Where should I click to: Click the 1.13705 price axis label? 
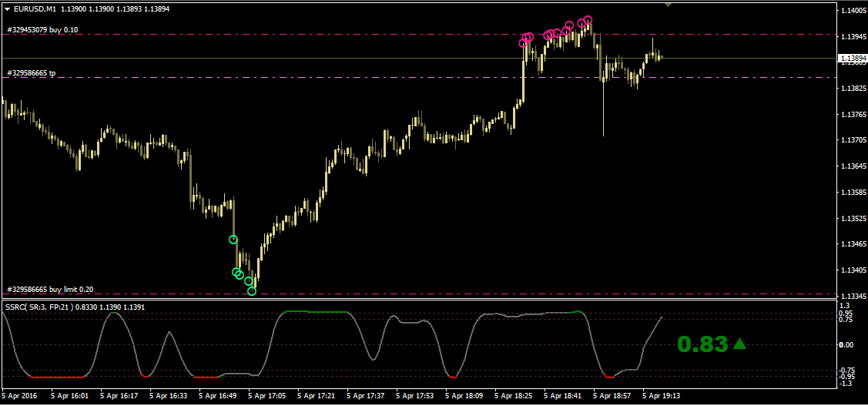853,140
